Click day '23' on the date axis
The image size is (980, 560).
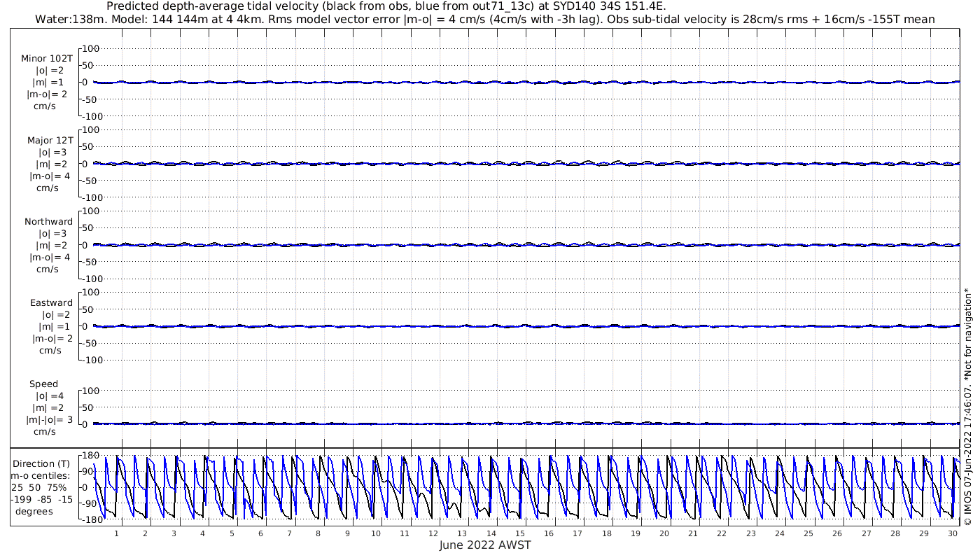[x=751, y=533]
